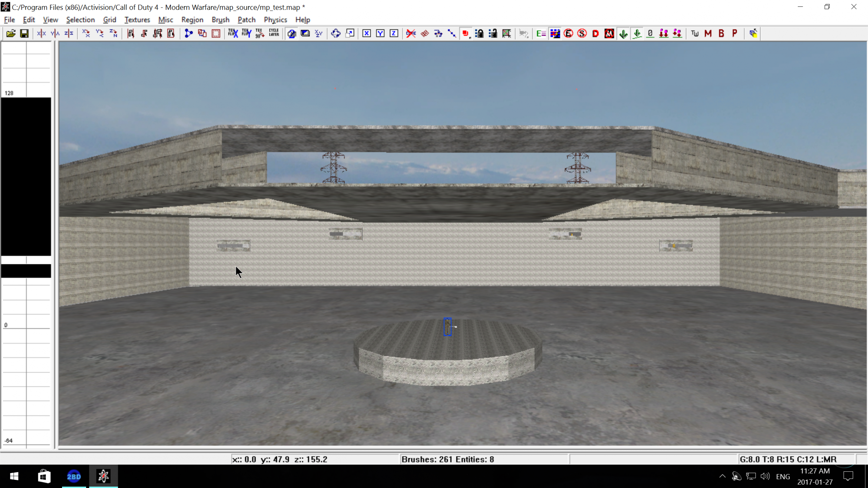This screenshot has height=488, width=868.
Task: Click the Save floppy disk icon
Action: [24, 33]
